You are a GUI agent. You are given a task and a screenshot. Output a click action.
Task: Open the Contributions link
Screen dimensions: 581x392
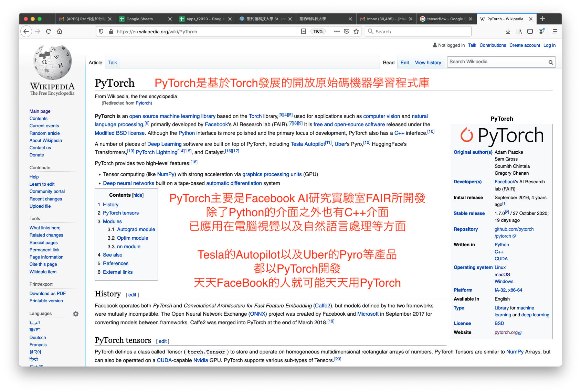coord(493,45)
